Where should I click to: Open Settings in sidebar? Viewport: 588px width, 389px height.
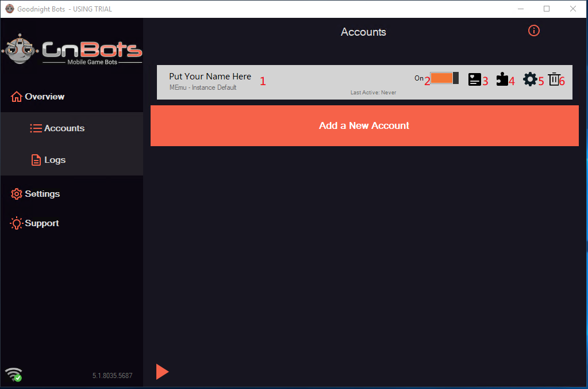pyautogui.click(x=35, y=194)
